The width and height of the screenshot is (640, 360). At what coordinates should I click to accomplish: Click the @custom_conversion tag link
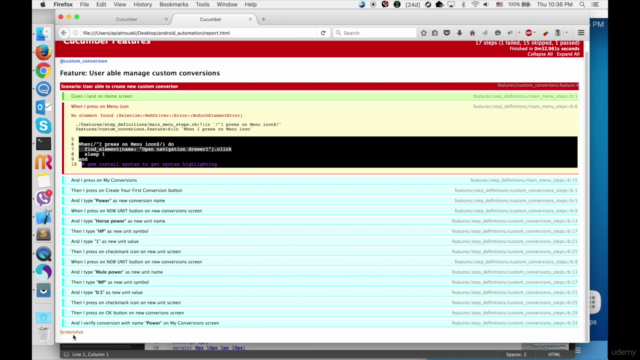(x=84, y=61)
